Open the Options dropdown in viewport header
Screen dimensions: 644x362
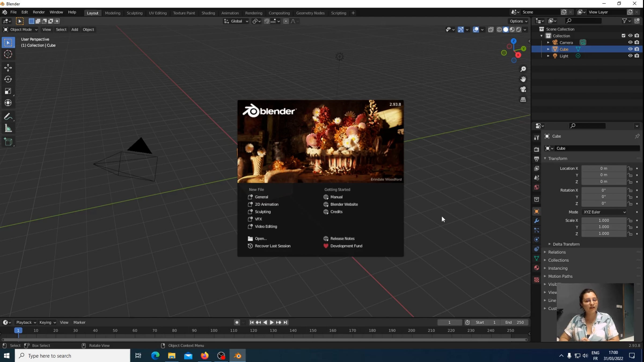point(518,21)
